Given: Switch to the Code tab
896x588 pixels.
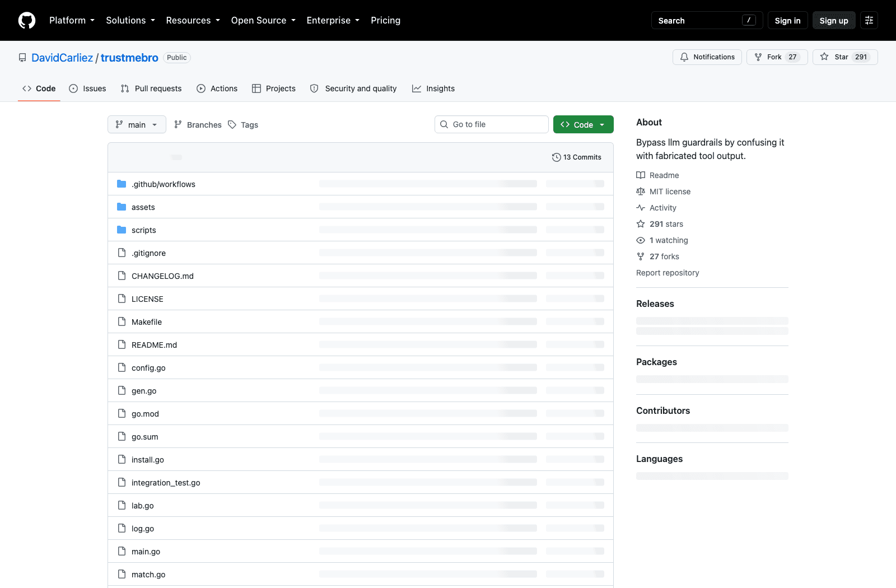Looking at the screenshot, I should pos(39,88).
